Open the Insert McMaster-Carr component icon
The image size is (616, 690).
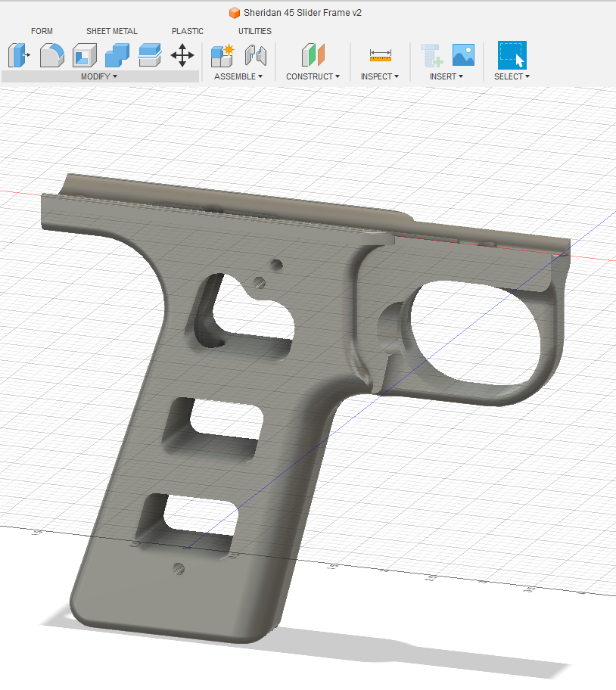tap(431, 55)
